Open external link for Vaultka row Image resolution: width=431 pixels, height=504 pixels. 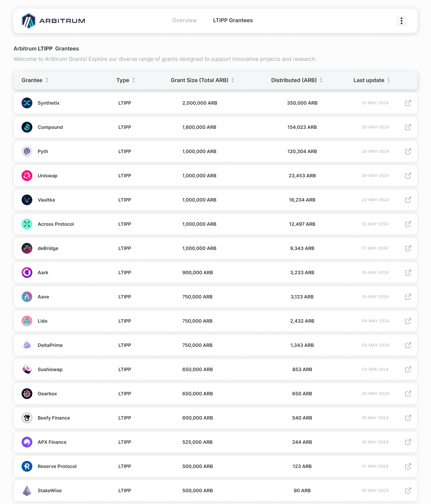coord(408,200)
